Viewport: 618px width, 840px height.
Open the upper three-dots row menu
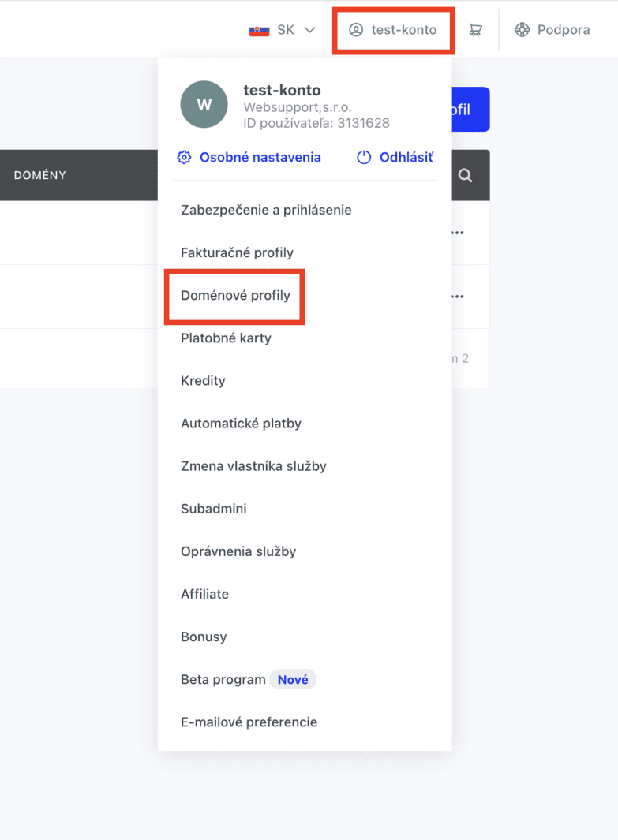coord(458,233)
